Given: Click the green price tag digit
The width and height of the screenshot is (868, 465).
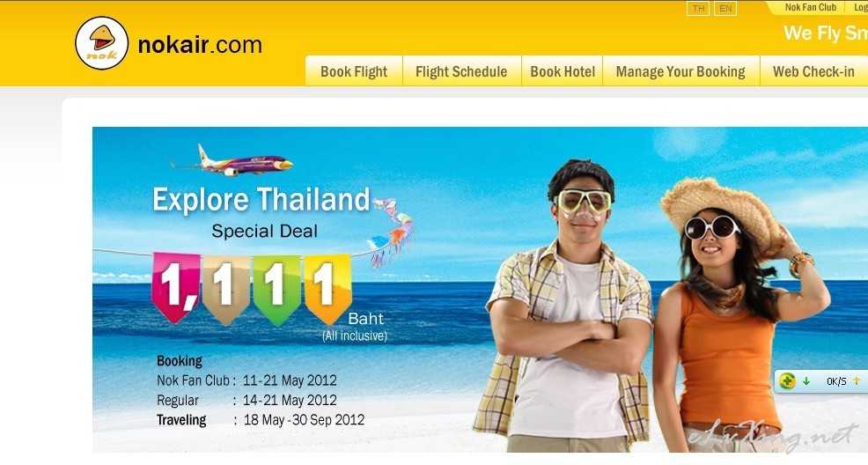Looking at the screenshot, I should pos(276,290).
